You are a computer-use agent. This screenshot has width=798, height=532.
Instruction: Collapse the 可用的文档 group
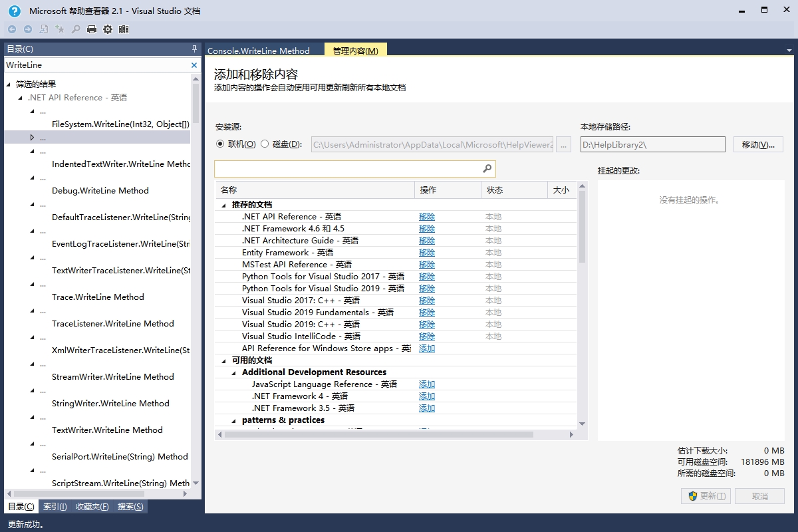224,360
